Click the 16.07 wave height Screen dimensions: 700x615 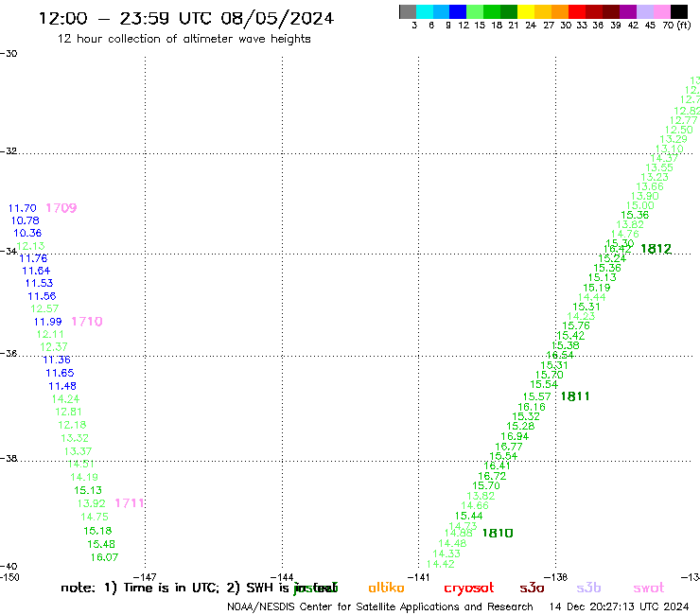coord(104,557)
